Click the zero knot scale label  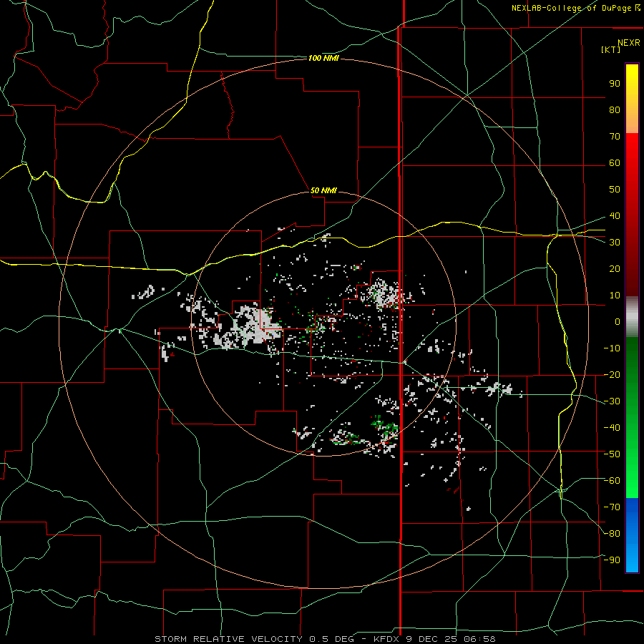(x=618, y=321)
